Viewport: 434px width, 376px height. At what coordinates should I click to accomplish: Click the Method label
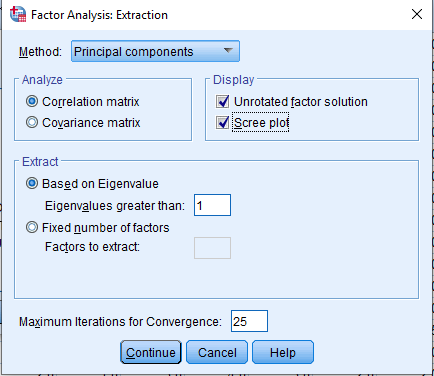[40, 52]
